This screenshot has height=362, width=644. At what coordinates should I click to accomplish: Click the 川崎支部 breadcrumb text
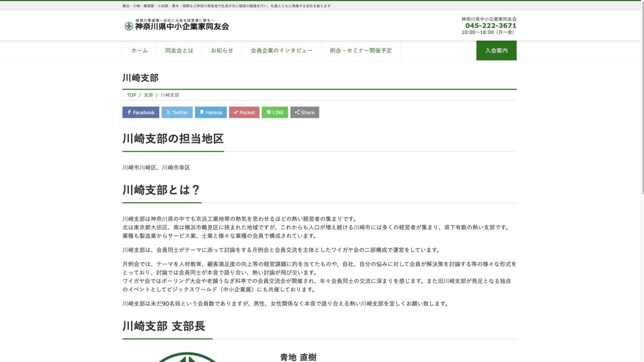(170, 95)
